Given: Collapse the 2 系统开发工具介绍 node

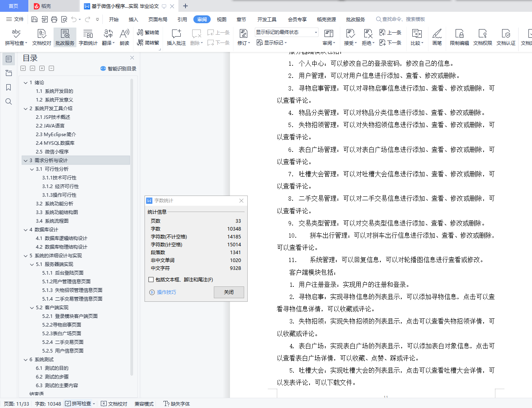Looking at the screenshot, I should [26, 109].
